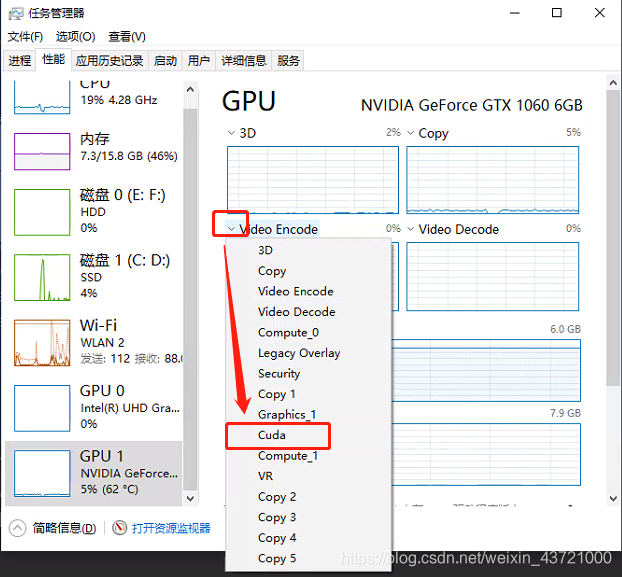622x577 pixels.
Task: Choose Graphics_1 from the engine list
Action: [308, 415]
